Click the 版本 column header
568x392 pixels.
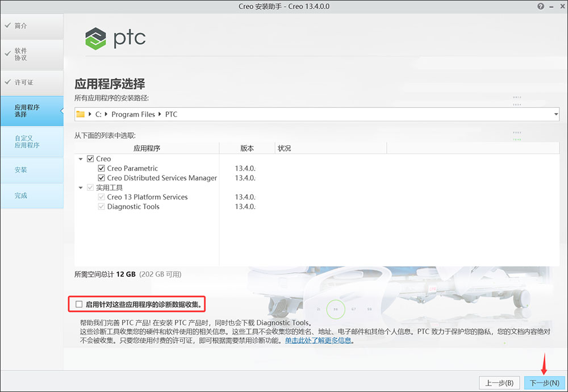pyautogui.click(x=247, y=148)
